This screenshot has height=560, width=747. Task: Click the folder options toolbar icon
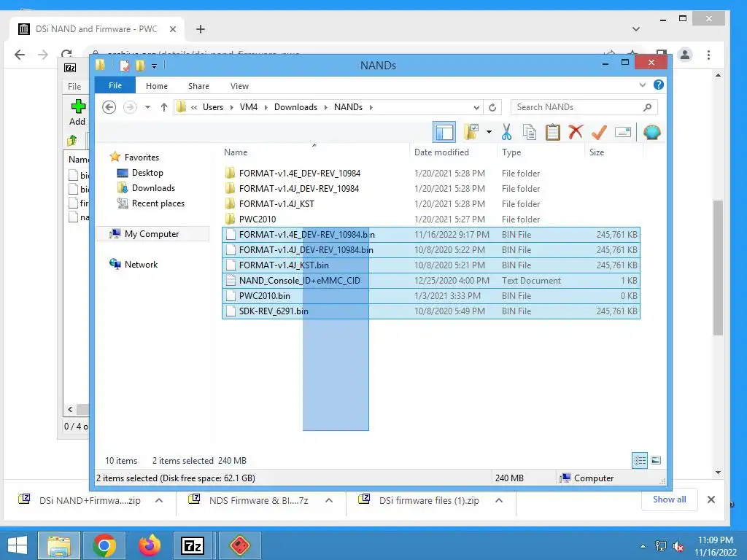471,132
